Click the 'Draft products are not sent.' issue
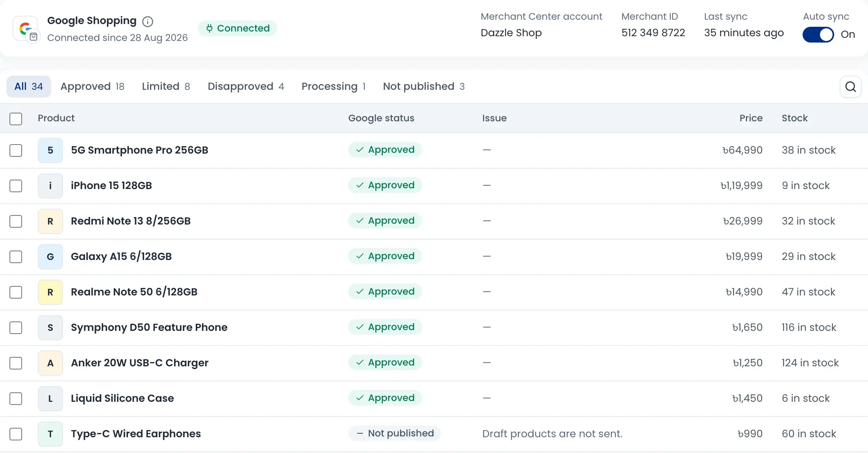Viewport: 868px width, 453px height. 553,434
